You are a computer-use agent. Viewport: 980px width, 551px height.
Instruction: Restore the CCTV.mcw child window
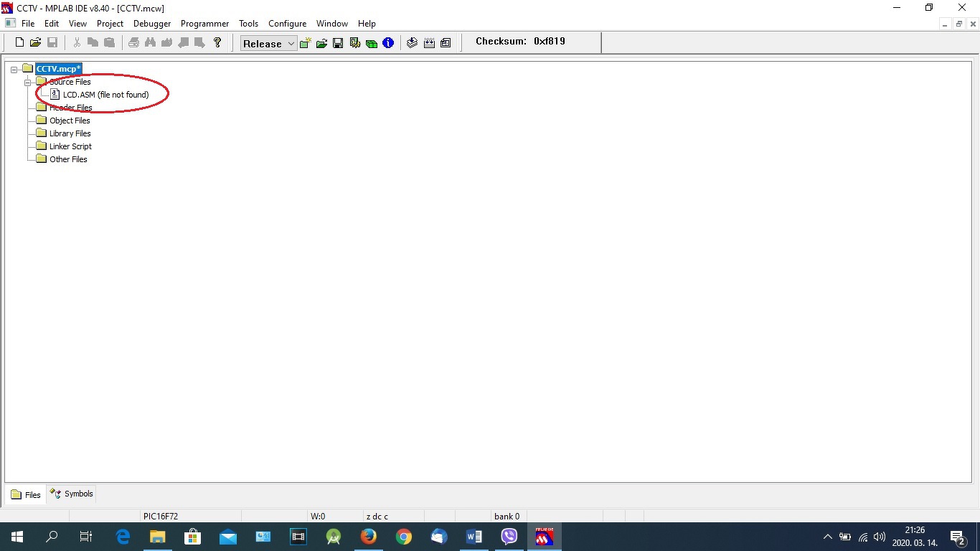tap(958, 24)
